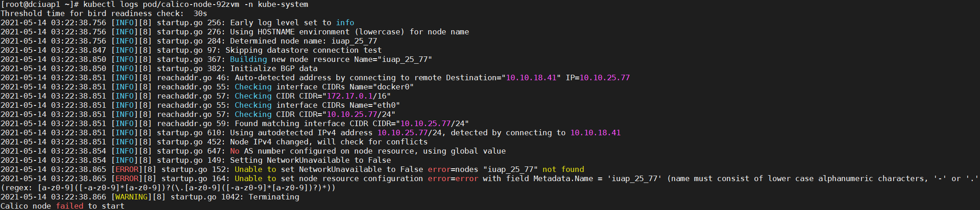Screen dimensions: 980x210
Task: Click the cyan word 'Building' in the new node line
Action: 249,59
